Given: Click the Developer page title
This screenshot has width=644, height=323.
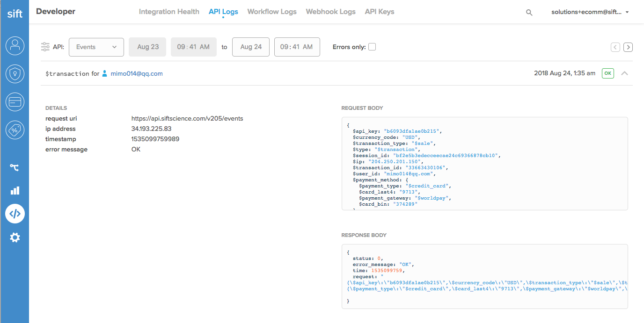Looking at the screenshot, I should click(x=55, y=12).
